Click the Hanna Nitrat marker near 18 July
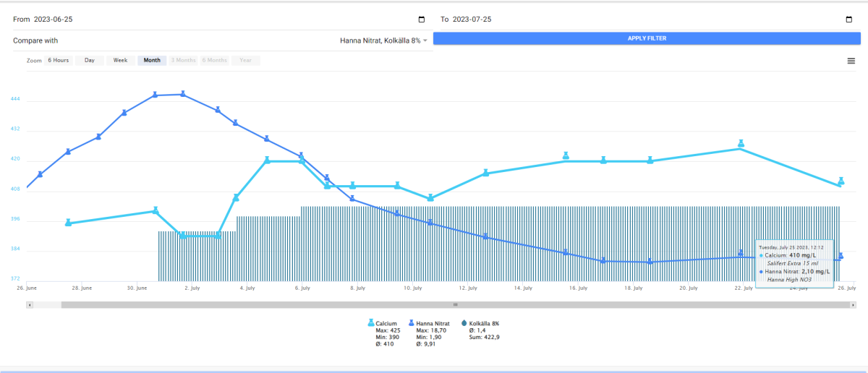This screenshot has height=373, width=868. pos(650,262)
